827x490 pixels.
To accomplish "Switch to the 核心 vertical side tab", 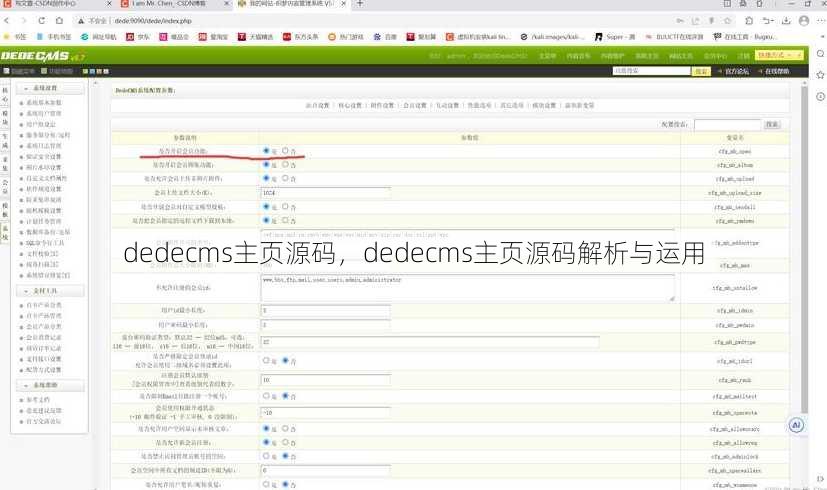I will pyautogui.click(x=5, y=95).
